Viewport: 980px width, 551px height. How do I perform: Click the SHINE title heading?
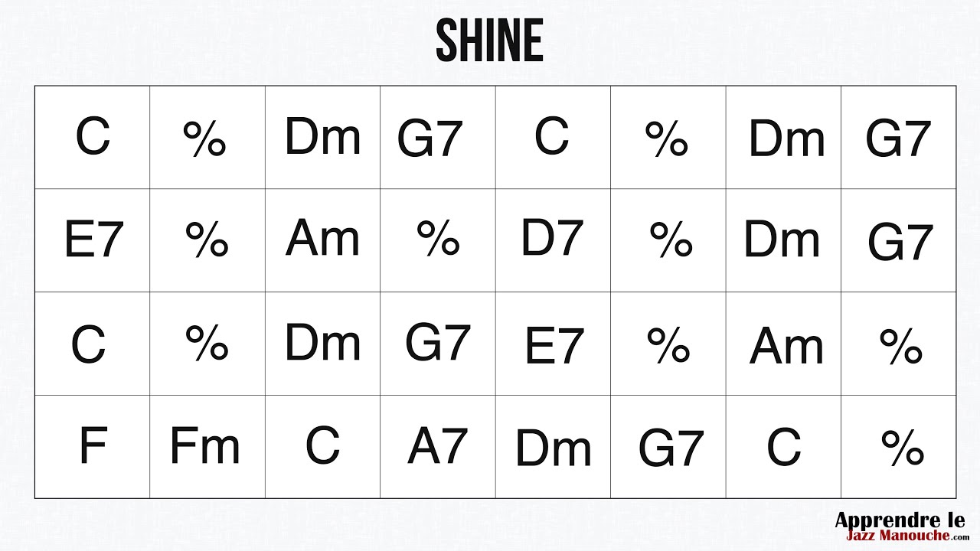[489, 41]
